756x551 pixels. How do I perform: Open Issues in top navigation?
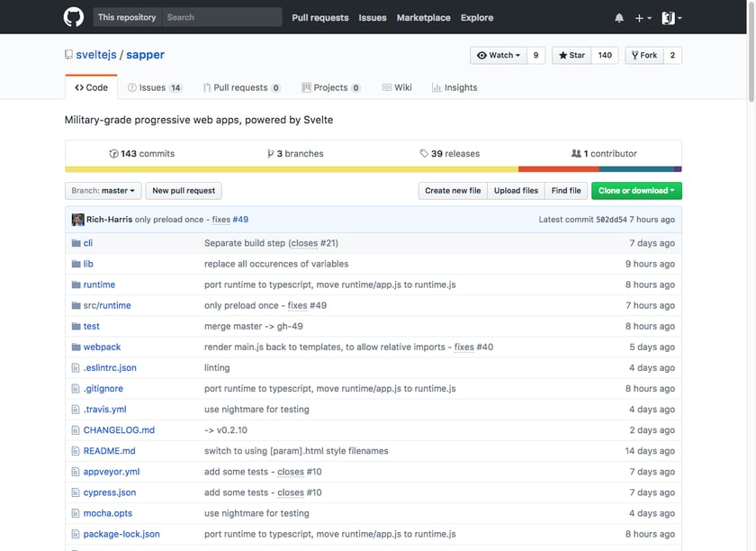coord(373,18)
